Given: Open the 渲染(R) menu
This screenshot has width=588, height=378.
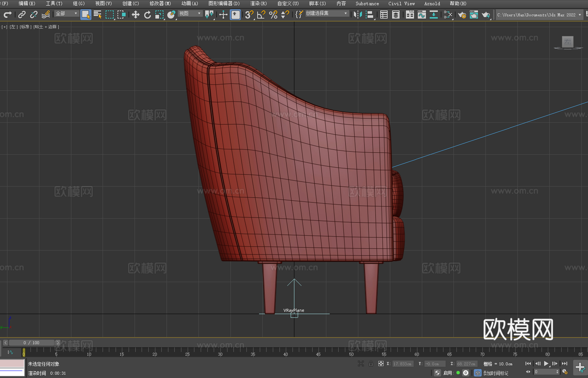Looking at the screenshot, I should 258,3.
